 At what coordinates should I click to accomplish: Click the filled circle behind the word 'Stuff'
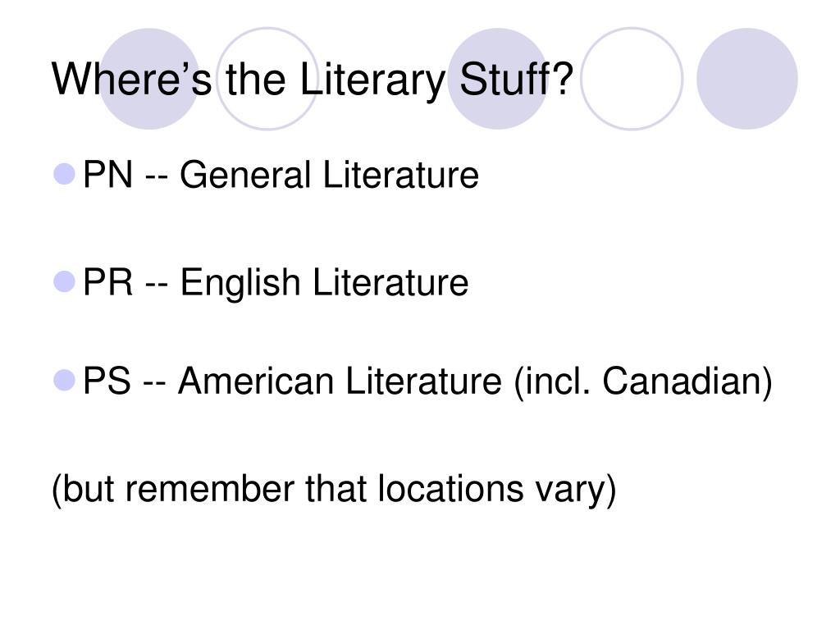coord(498,79)
